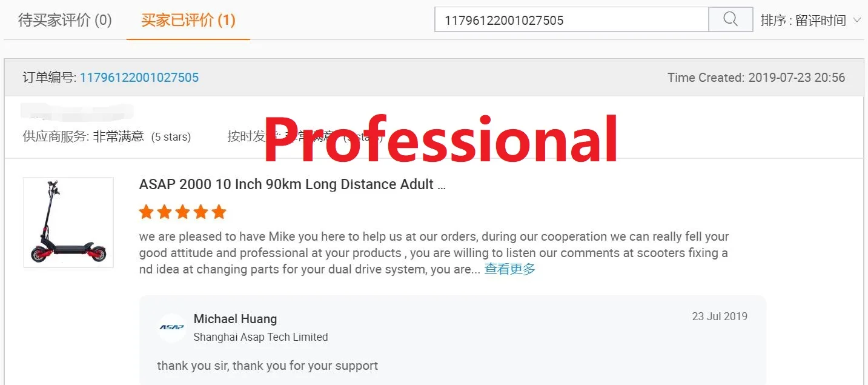Click the fourth orange rating star
The image size is (868, 385).
pos(200,212)
